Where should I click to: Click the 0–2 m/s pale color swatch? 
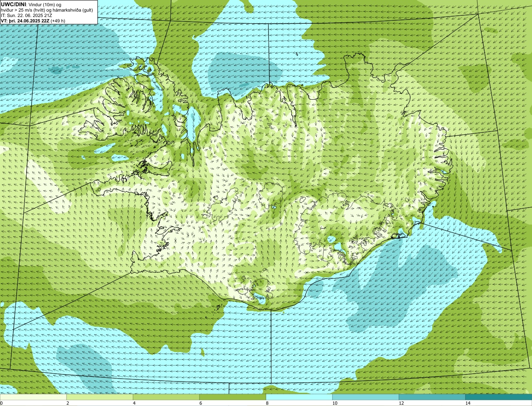pyautogui.click(x=33, y=397)
